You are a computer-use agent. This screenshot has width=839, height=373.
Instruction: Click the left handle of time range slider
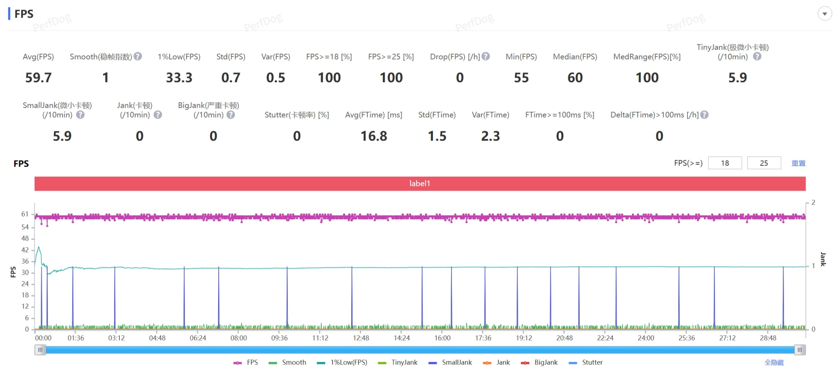tap(40, 349)
